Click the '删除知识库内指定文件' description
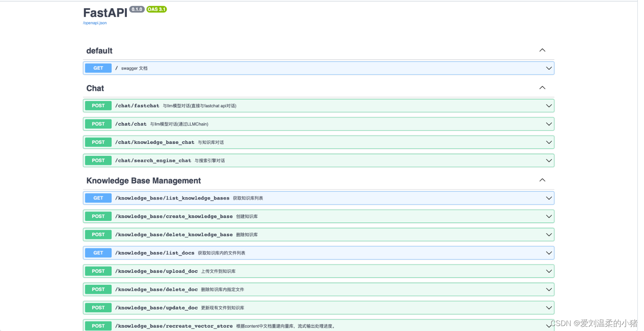Viewport: 644px width, 331px height. click(222, 289)
